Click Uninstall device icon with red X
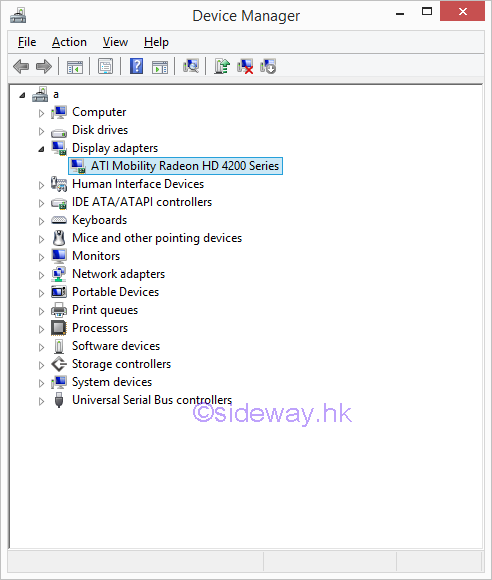 245,67
